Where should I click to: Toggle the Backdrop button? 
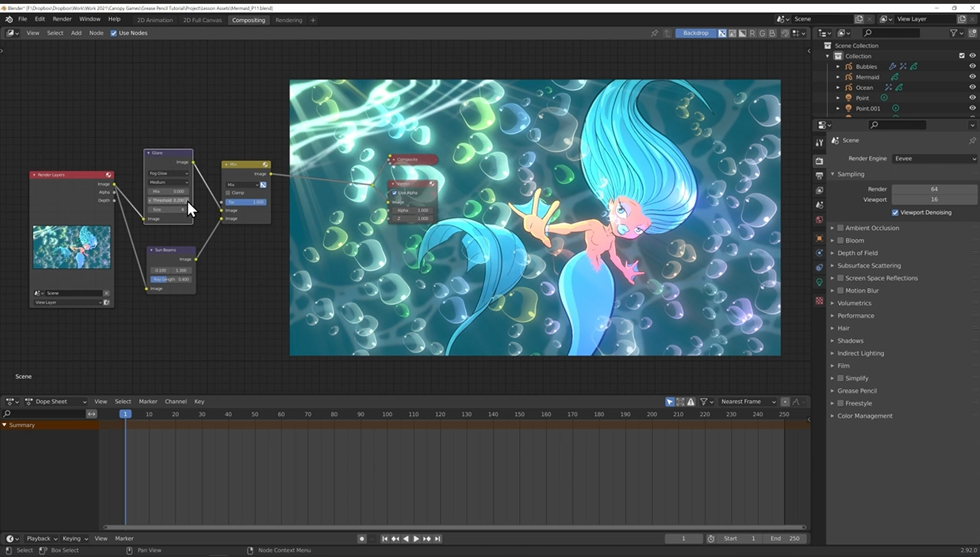pyautogui.click(x=695, y=33)
